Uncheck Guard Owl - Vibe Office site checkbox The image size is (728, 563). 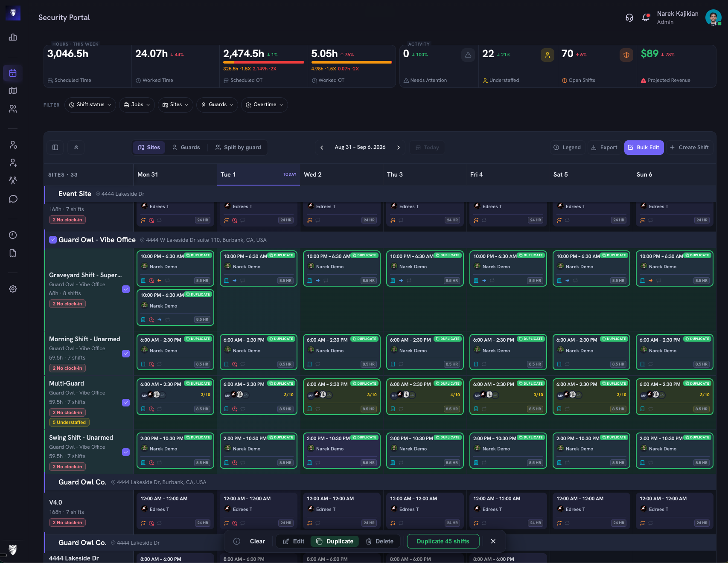pos(53,240)
